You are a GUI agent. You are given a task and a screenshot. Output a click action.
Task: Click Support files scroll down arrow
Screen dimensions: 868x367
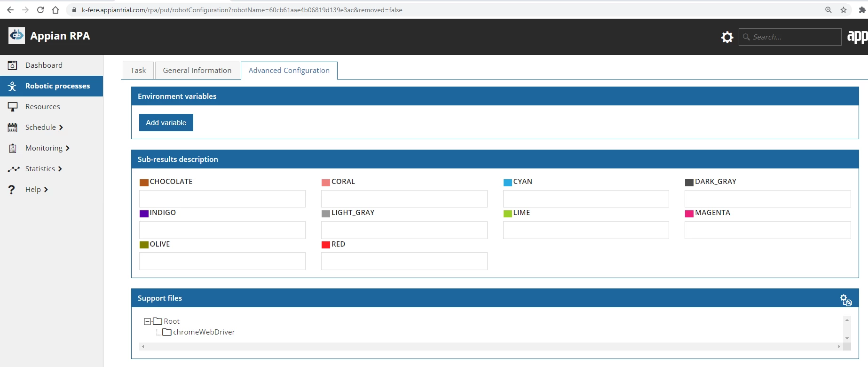pos(847,338)
